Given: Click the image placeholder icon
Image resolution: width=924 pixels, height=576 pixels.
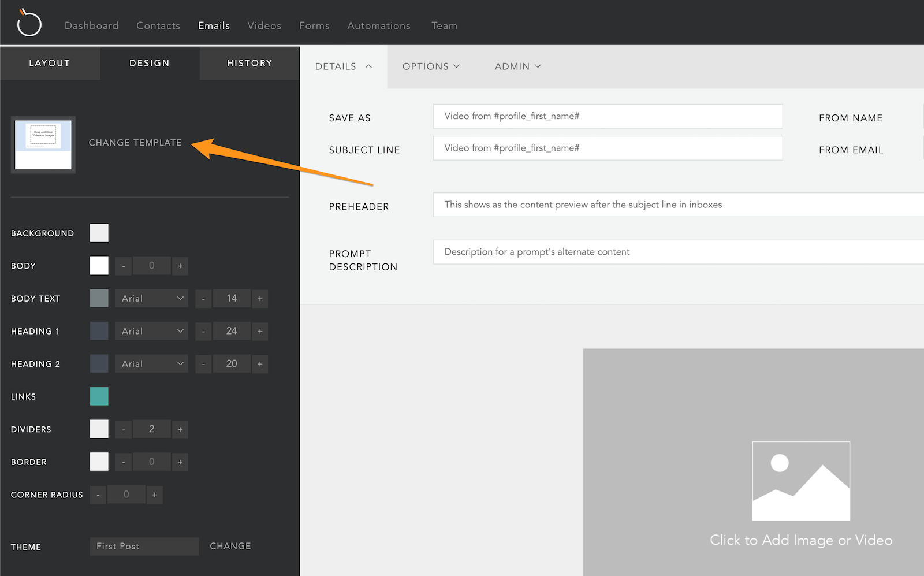Looking at the screenshot, I should click(801, 481).
